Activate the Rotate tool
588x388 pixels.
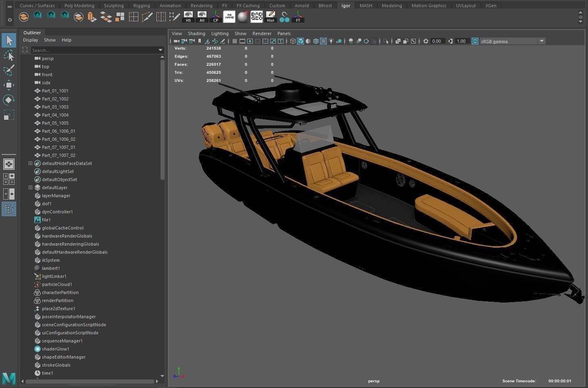[x=9, y=100]
